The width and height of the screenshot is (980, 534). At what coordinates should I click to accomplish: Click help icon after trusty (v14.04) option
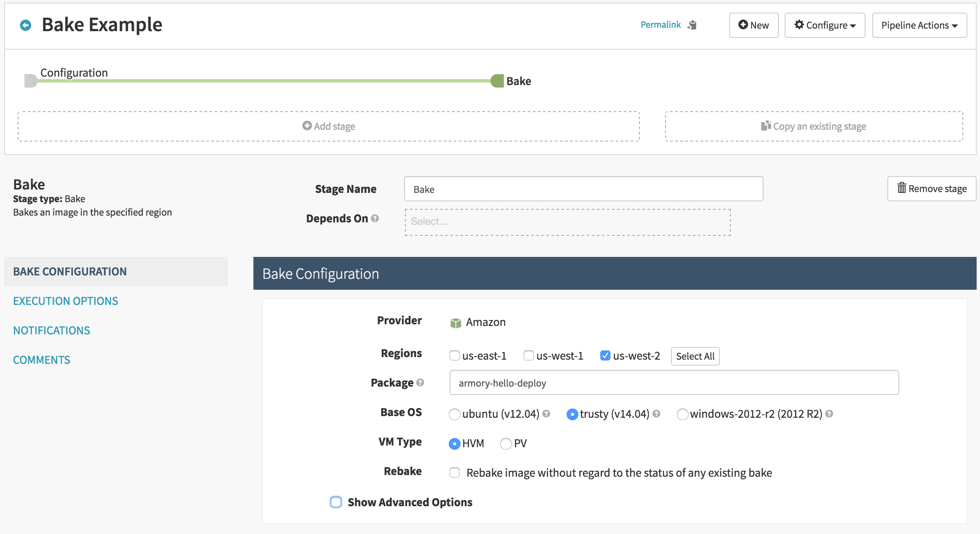(657, 414)
